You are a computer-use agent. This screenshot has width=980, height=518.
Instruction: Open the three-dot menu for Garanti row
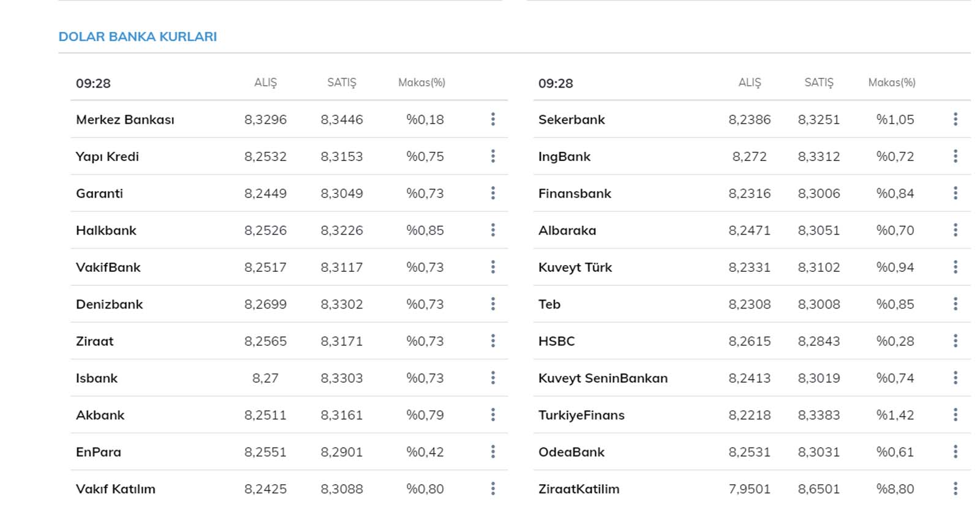click(x=492, y=193)
